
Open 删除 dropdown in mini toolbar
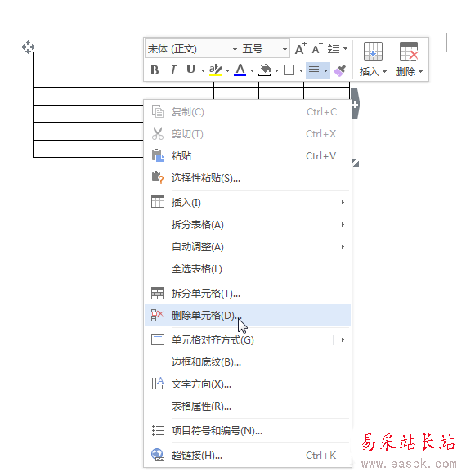tap(409, 72)
